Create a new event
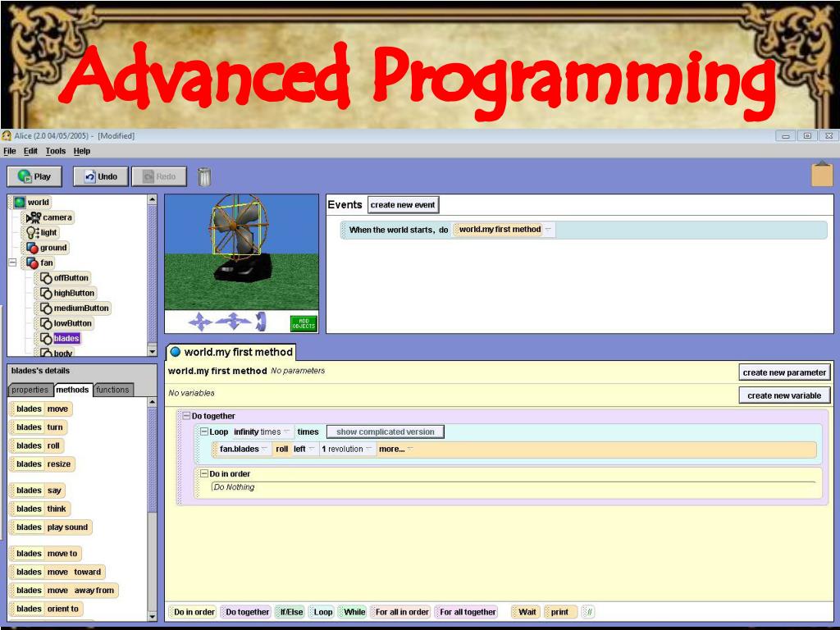The height and width of the screenshot is (630, 840). pyautogui.click(x=403, y=204)
